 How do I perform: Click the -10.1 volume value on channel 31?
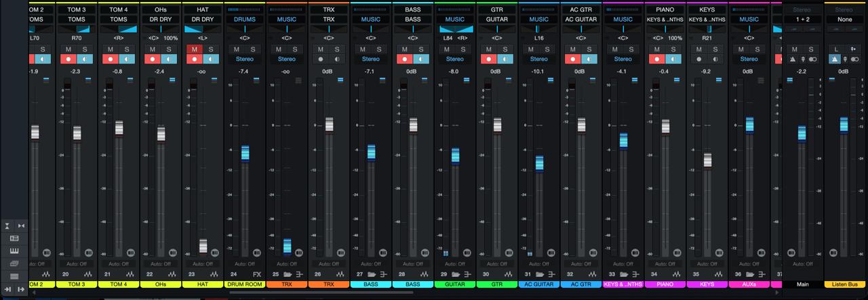538,71
